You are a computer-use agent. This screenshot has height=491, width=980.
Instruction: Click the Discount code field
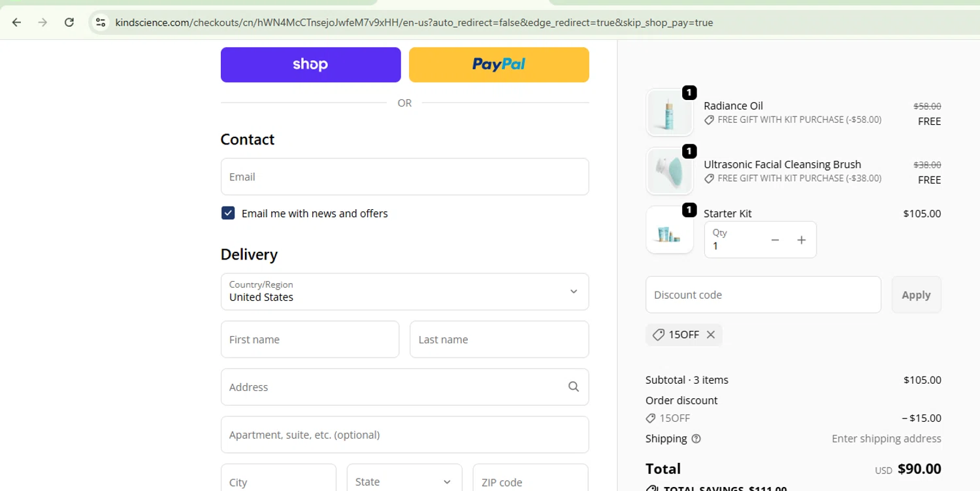pos(763,295)
